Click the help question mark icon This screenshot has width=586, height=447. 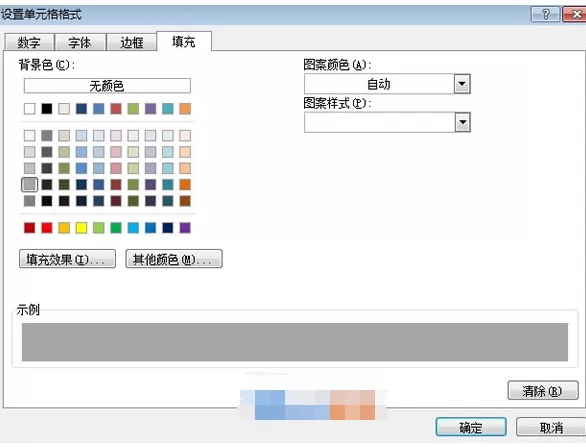[545, 15]
